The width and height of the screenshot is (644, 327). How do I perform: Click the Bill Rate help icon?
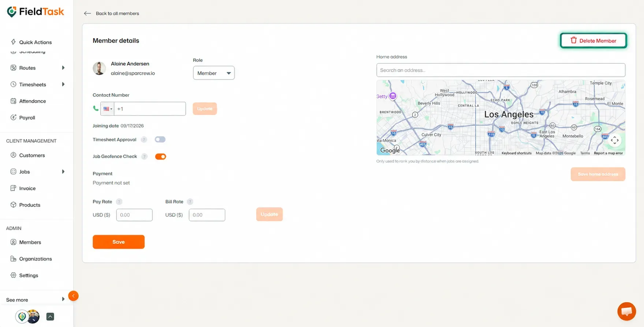(190, 202)
